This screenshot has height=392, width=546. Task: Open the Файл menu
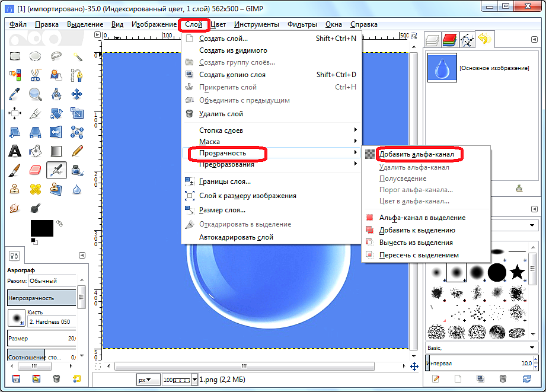18,24
